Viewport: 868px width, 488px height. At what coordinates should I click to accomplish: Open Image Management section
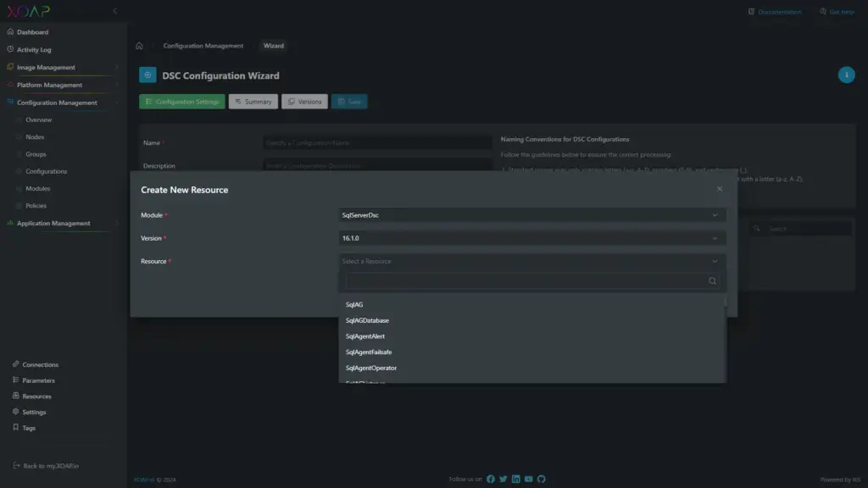[x=46, y=68]
